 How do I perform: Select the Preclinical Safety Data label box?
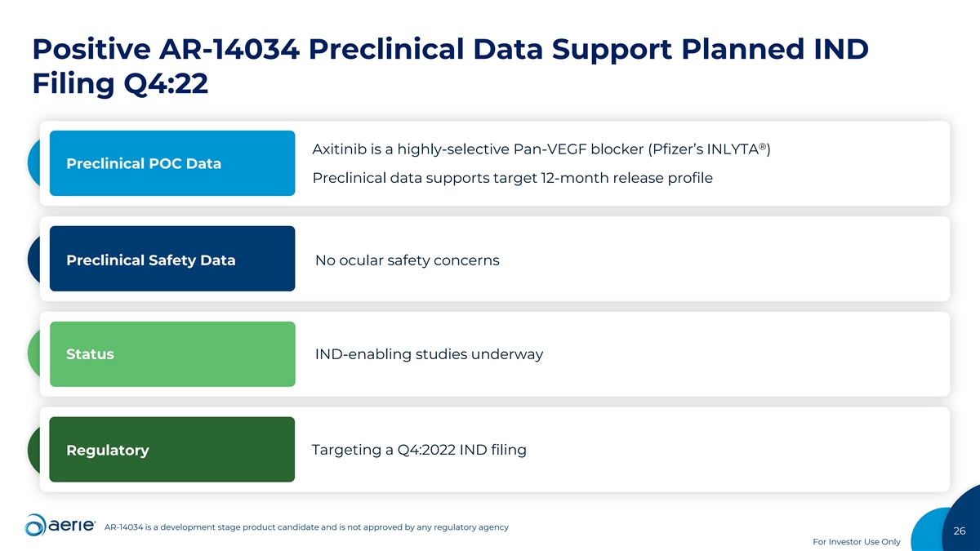click(x=172, y=259)
